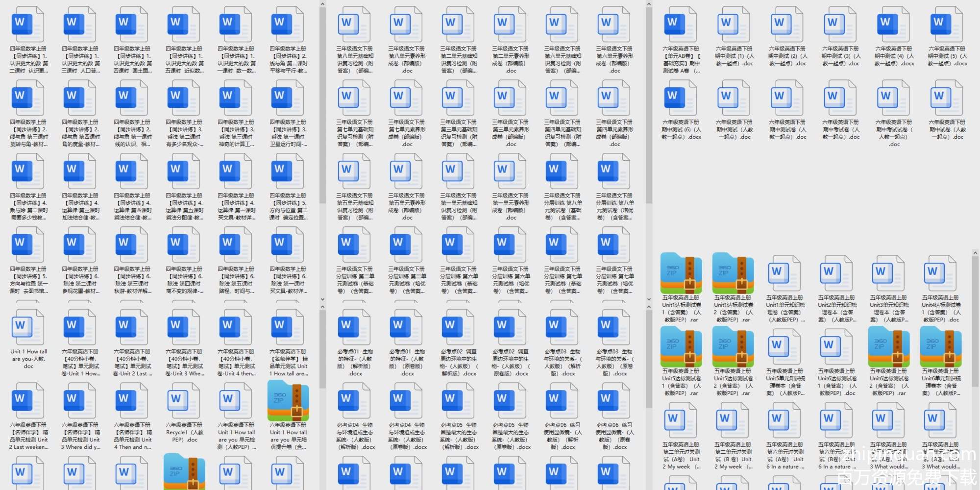Select Word icon for 乘法 第一课时 卫星运行时间
This screenshot has height=490, width=980.
click(x=288, y=98)
